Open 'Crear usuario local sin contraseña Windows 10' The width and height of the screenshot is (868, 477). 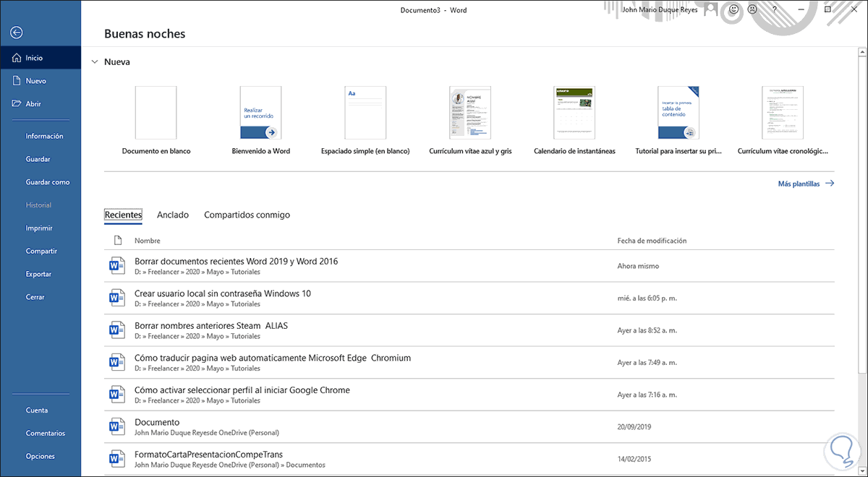[223, 293]
